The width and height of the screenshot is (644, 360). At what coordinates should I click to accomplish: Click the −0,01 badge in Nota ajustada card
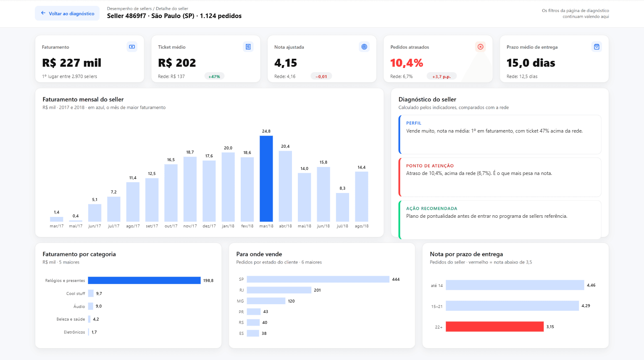click(321, 76)
